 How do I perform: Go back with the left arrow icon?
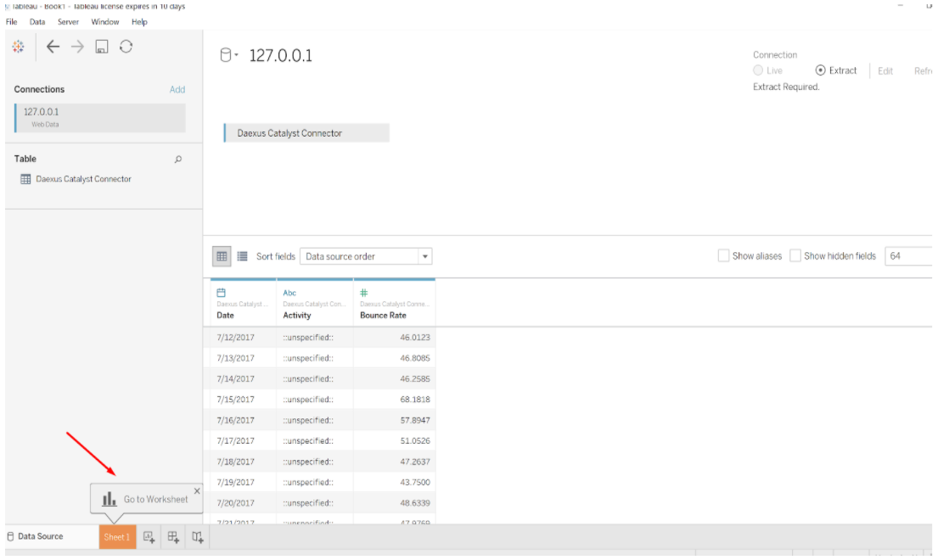click(x=53, y=47)
